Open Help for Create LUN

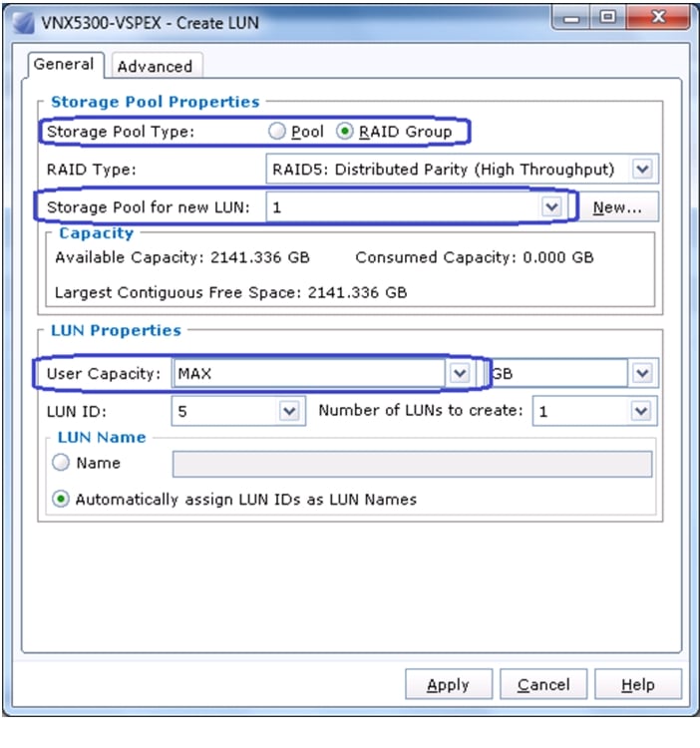coord(638,684)
